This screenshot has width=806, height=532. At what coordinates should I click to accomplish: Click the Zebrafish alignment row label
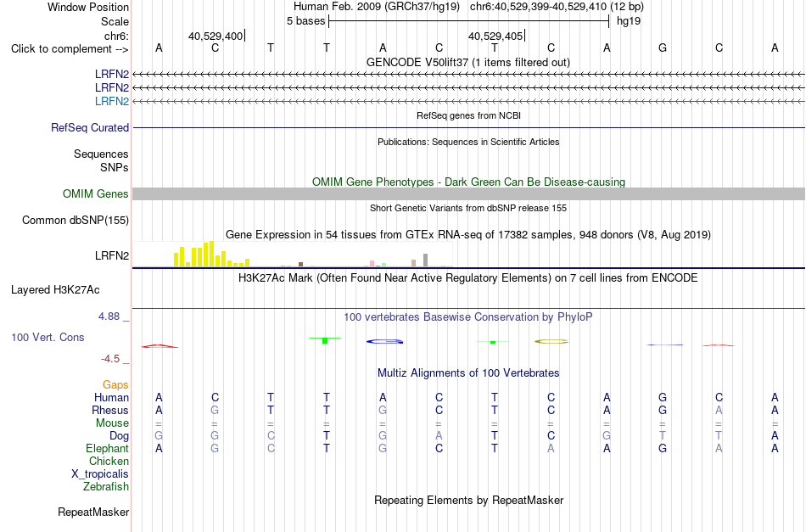pos(106,486)
